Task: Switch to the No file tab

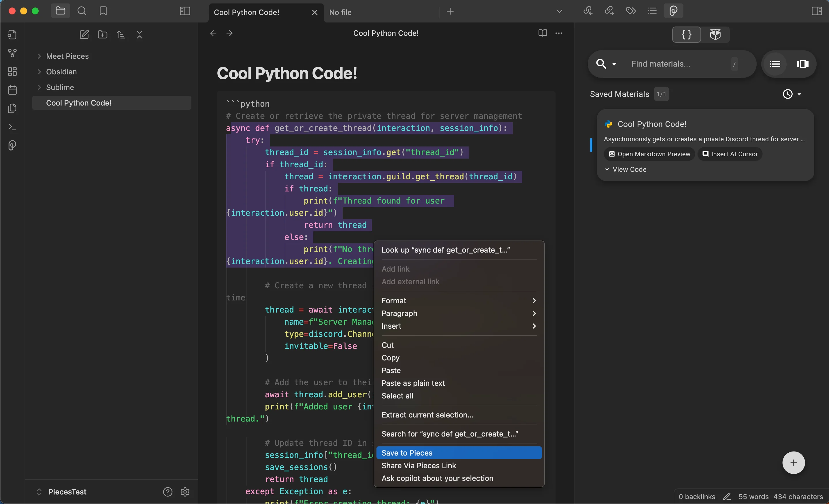Action: tap(340, 12)
